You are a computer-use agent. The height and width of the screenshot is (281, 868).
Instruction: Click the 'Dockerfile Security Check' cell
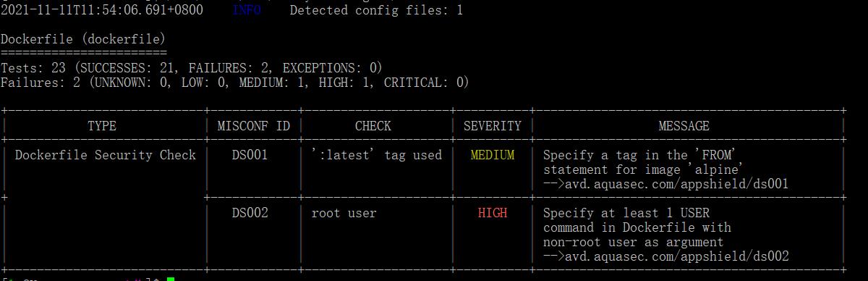coord(106,155)
